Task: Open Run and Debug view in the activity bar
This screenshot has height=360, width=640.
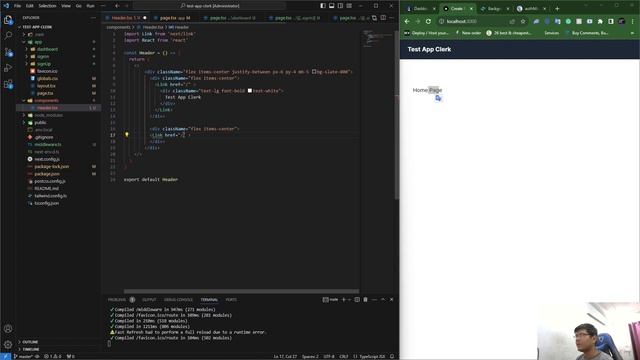Action: [x=8, y=68]
